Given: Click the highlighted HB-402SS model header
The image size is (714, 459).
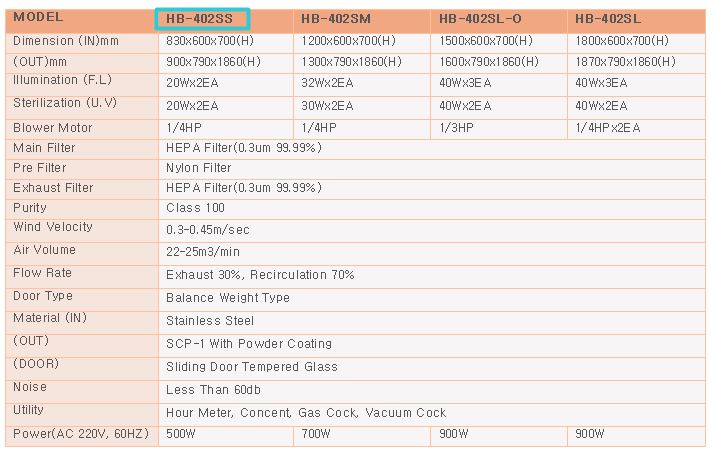Looking at the screenshot, I should click(203, 18).
